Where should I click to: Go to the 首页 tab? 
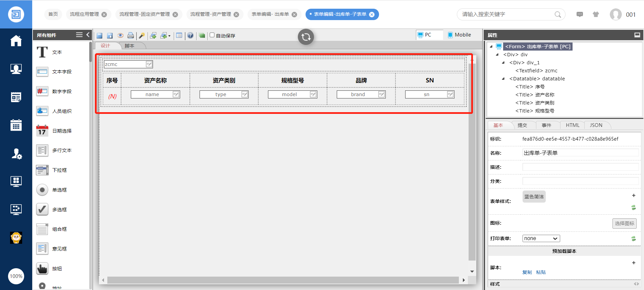tap(53, 14)
